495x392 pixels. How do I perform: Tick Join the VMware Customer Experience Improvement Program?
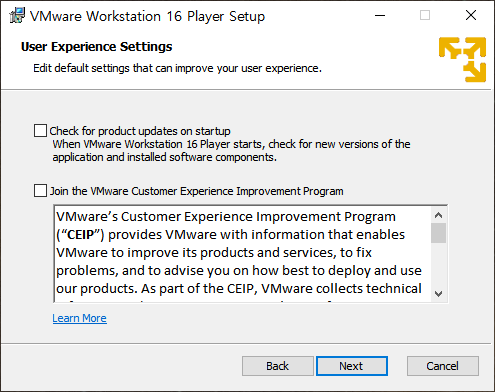click(40, 191)
